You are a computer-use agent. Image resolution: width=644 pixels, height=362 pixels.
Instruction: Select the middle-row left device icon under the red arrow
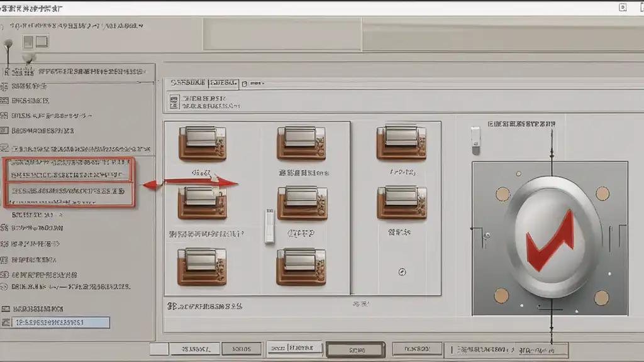pyautogui.click(x=202, y=203)
